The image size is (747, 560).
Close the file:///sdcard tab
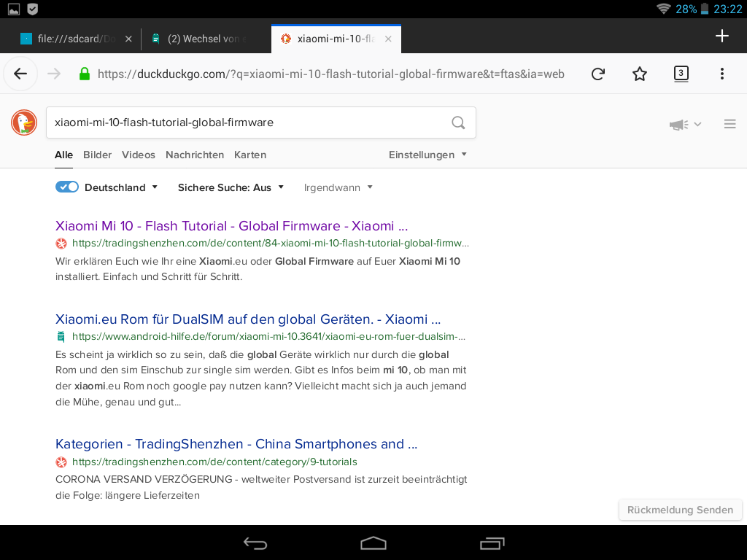(128, 39)
